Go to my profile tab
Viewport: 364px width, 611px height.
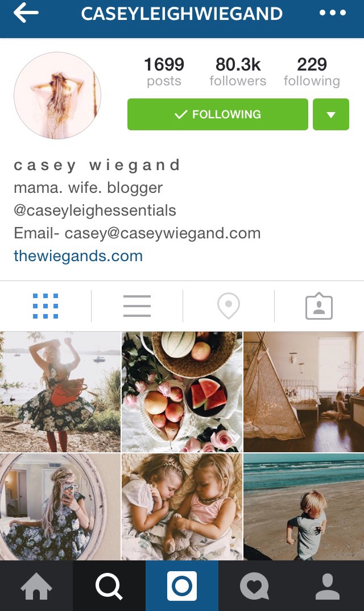coord(328,586)
